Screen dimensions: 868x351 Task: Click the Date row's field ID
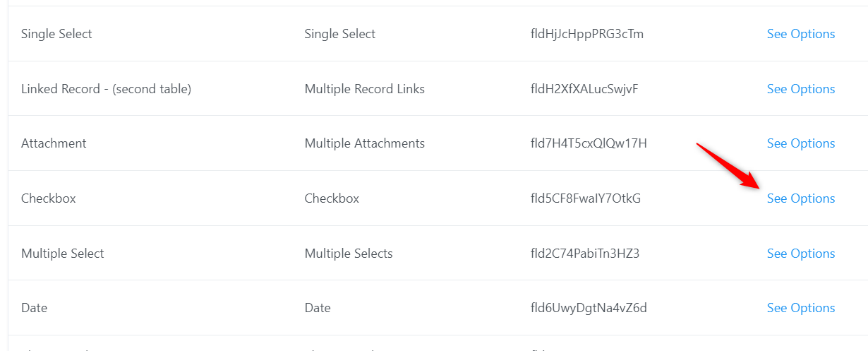pyautogui.click(x=589, y=308)
